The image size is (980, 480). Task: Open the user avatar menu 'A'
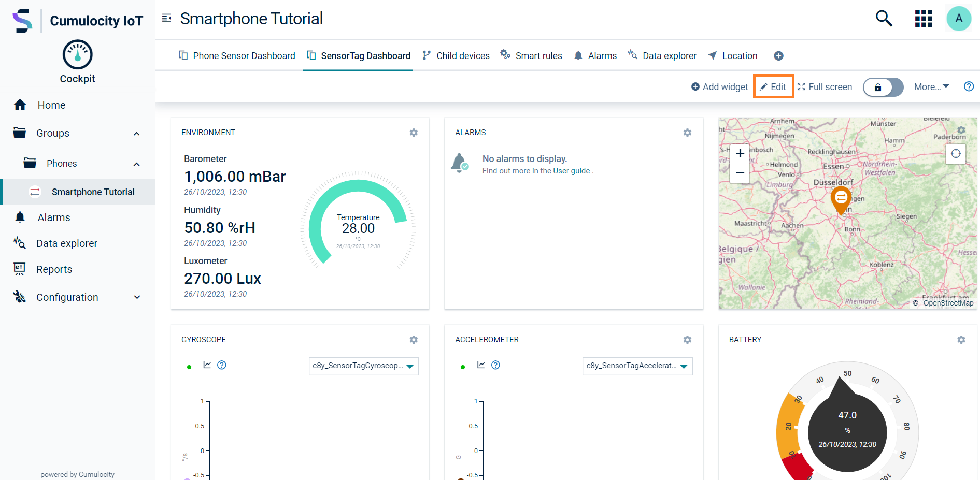coord(959,19)
